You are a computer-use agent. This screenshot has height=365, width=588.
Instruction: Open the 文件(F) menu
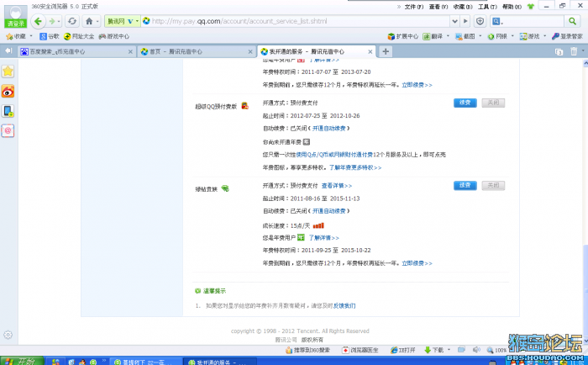tap(414, 7)
